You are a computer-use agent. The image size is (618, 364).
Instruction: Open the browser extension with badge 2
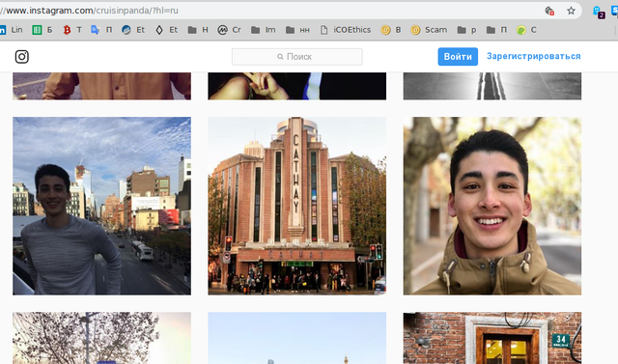[x=598, y=12]
